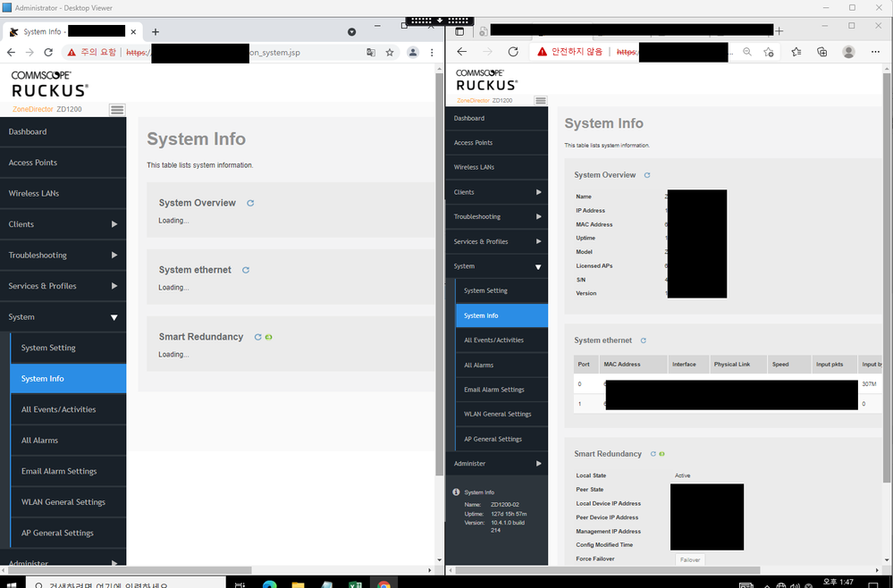This screenshot has width=893, height=588.
Task: Click green icon beside Smart Redundancy in left window
Action: click(268, 337)
